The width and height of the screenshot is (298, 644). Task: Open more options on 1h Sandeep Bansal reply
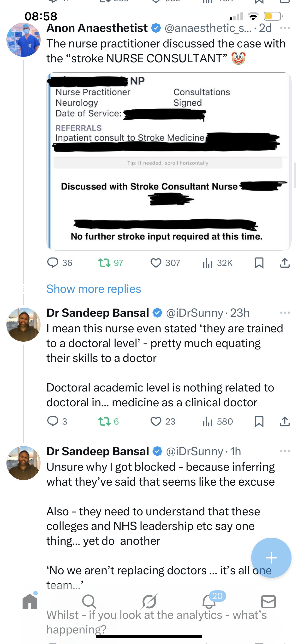(x=285, y=451)
